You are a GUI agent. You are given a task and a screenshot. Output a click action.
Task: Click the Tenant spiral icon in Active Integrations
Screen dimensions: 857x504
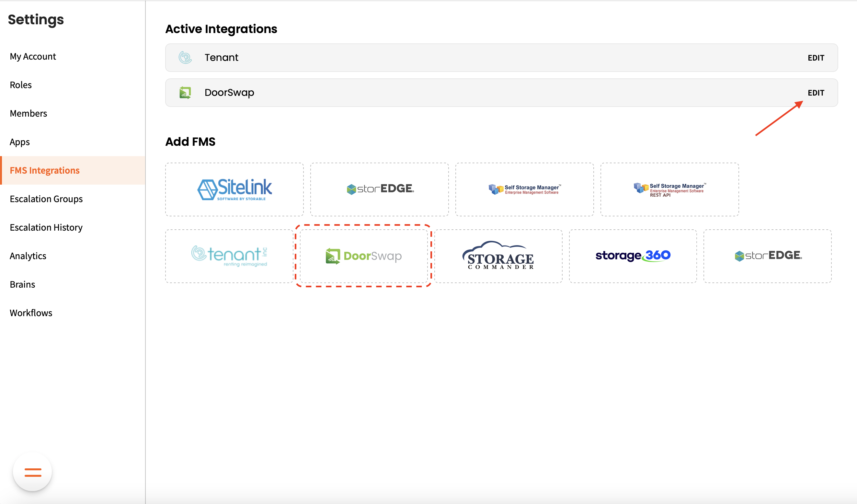coord(185,57)
